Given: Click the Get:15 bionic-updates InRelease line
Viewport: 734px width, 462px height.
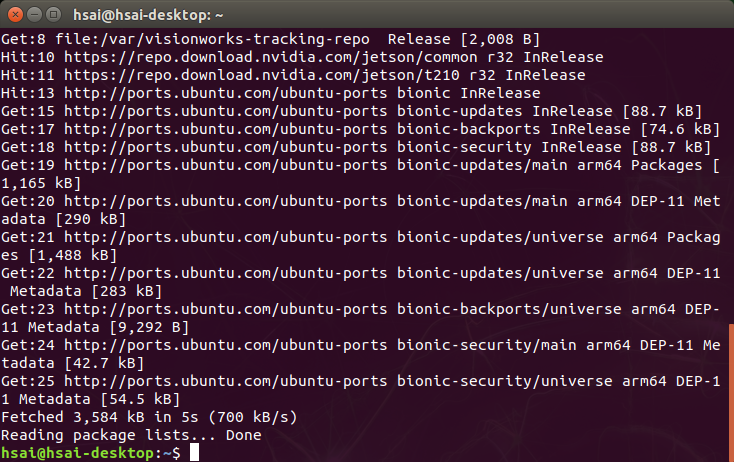Looking at the screenshot, I should [x=352, y=111].
